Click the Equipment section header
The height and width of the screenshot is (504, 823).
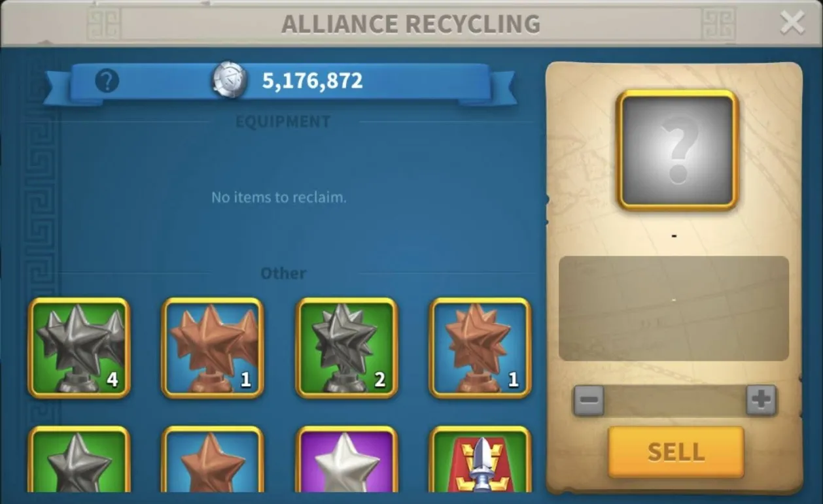pyautogui.click(x=283, y=122)
